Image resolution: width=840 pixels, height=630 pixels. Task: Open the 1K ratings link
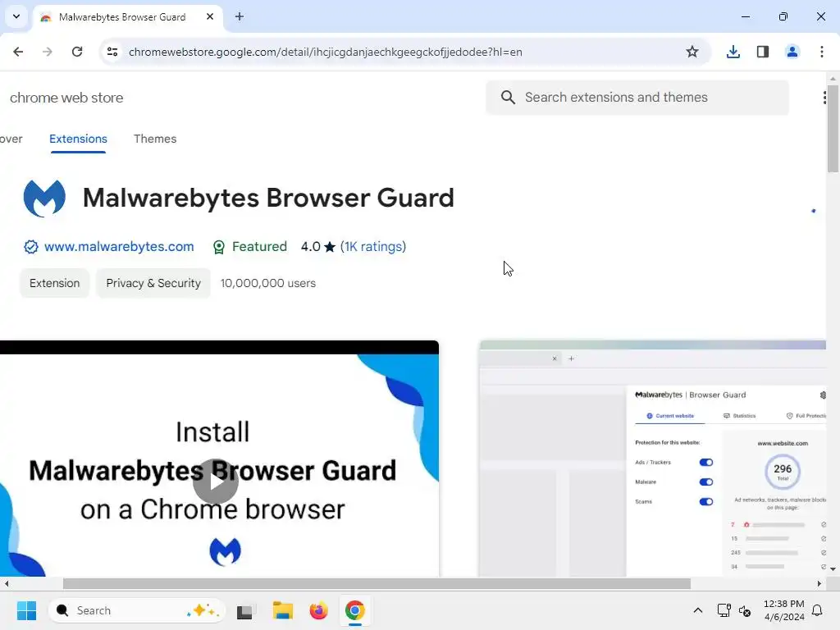(x=373, y=246)
